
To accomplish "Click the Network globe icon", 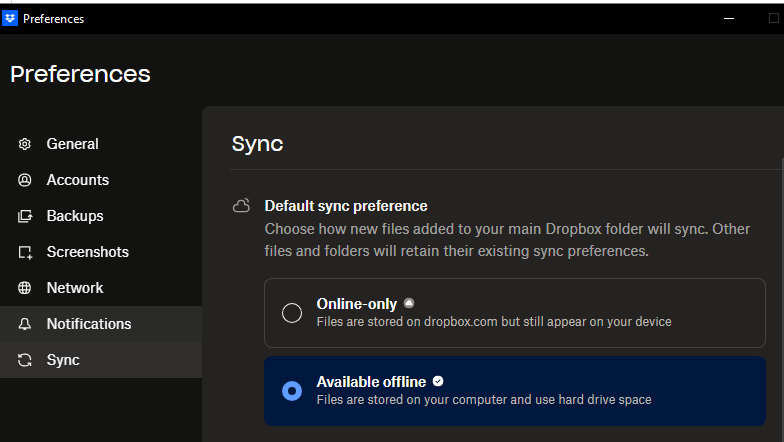I will [x=25, y=288].
